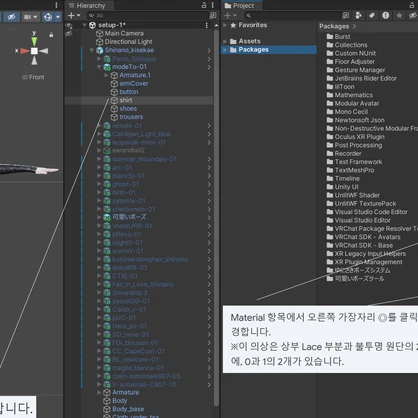Screen dimensions: 418x418
Task: Select the Fall_In_Love_Shinano prefab icon
Action: click(x=107, y=284)
